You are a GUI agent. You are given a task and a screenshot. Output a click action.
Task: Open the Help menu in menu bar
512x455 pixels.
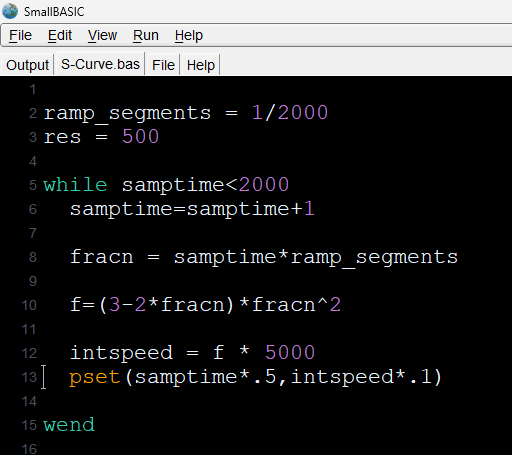click(189, 35)
